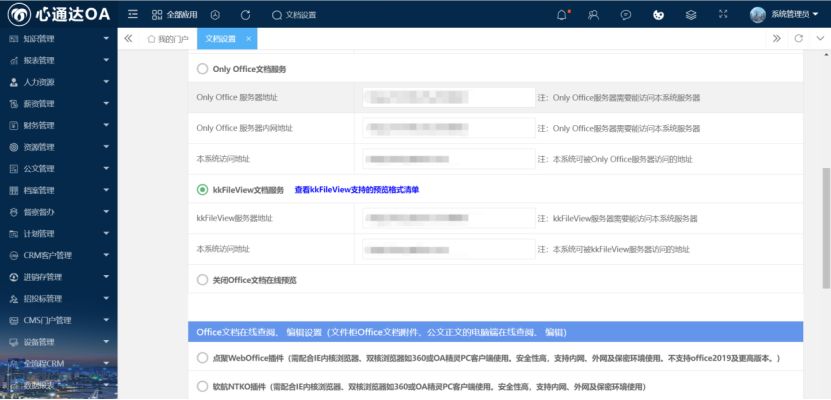Close the 文档设置 tab
Screen dimensions: 831x400
247,38
